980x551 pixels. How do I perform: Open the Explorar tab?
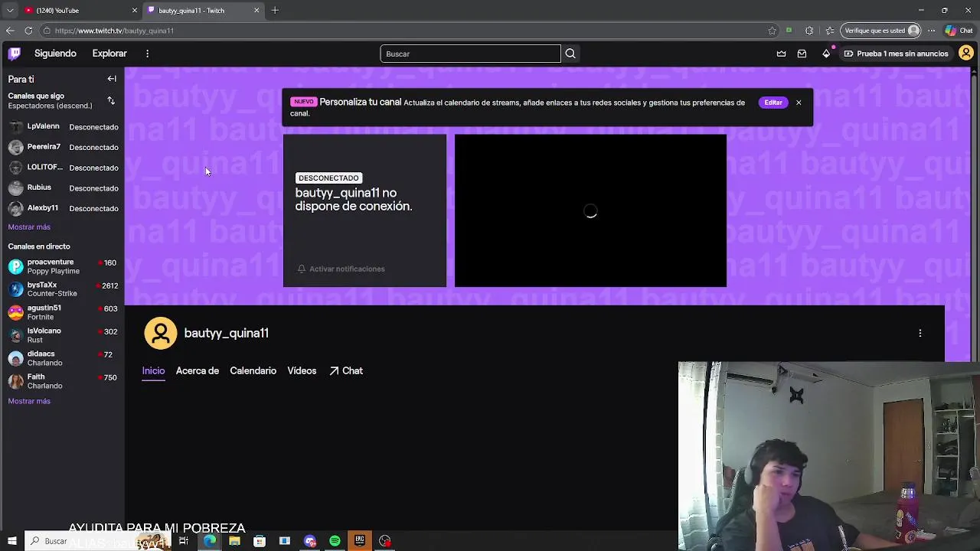tap(109, 54)
